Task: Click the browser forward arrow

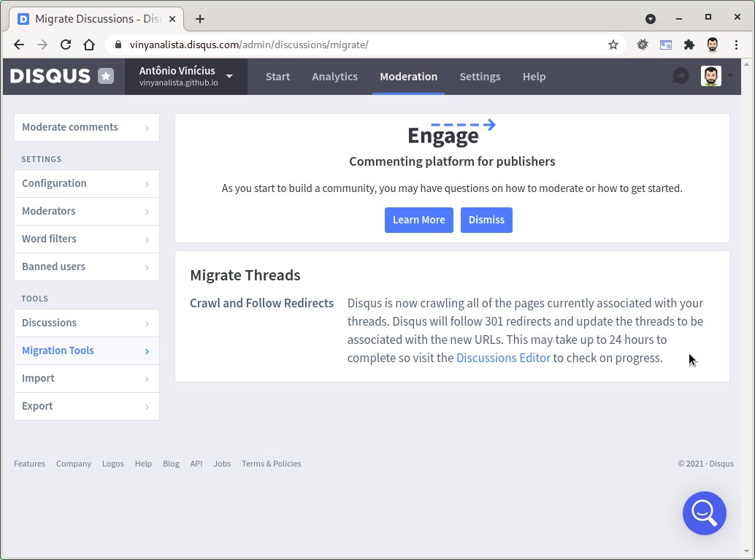Action: pos(42,45)
